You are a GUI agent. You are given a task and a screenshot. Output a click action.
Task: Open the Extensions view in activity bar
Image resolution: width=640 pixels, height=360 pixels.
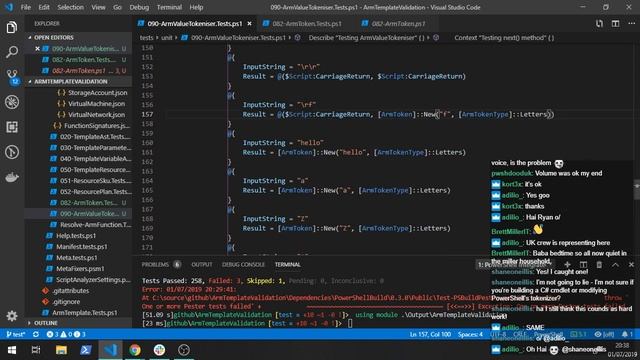pos(12,127)
